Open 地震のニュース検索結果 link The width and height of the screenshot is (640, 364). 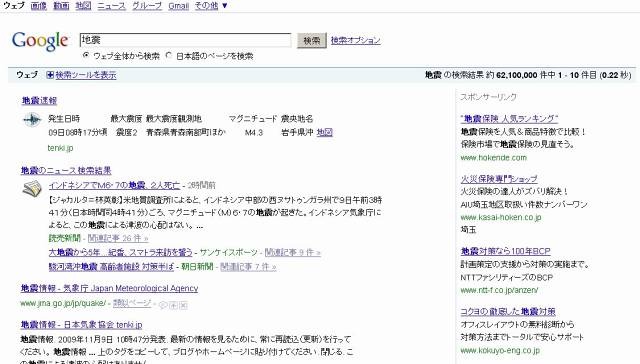66,170
